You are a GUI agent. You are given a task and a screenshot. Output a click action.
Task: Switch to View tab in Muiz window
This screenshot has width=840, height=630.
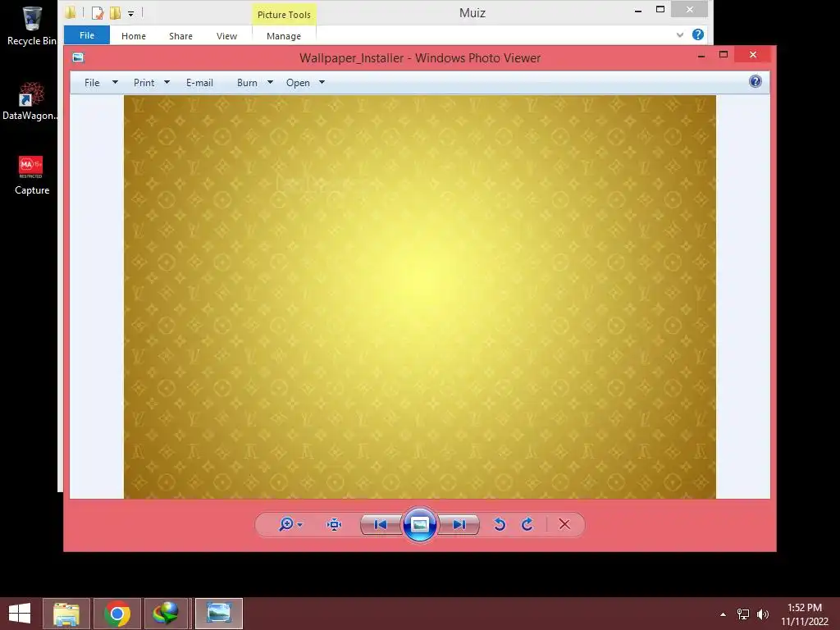pos(226,36)
